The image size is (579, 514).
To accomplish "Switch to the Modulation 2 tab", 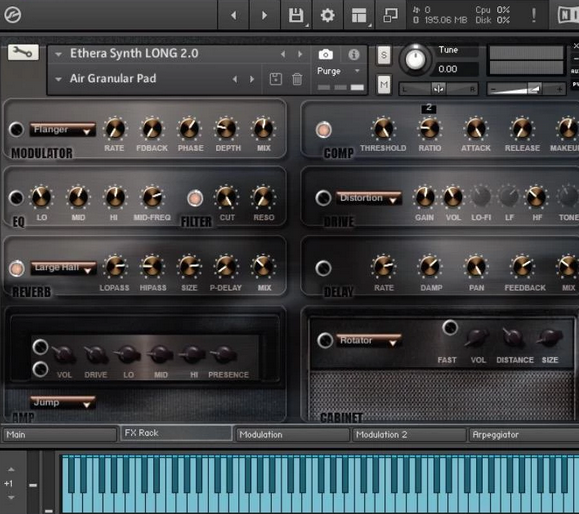I will [x=409, y=435].
